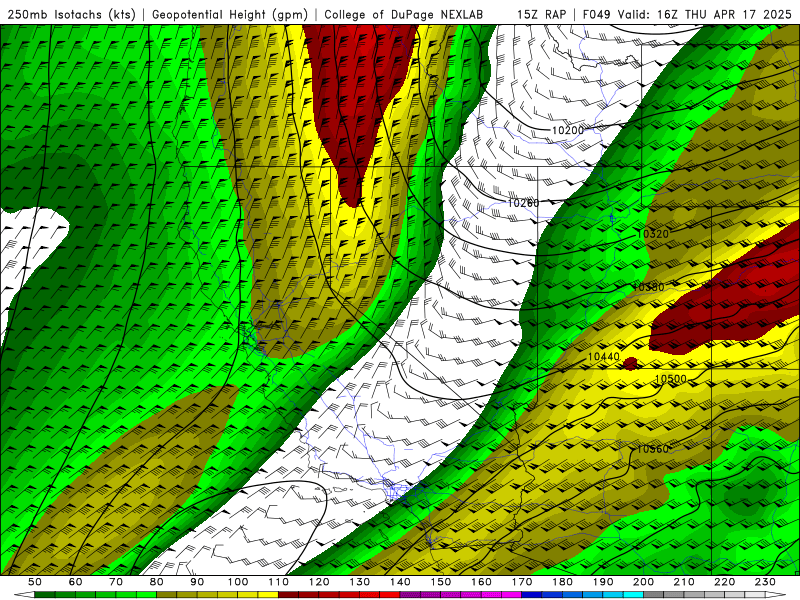Click the 10560 height contour label
The width and height of the screenshot is (800, 600).
[x=653, y=449]
